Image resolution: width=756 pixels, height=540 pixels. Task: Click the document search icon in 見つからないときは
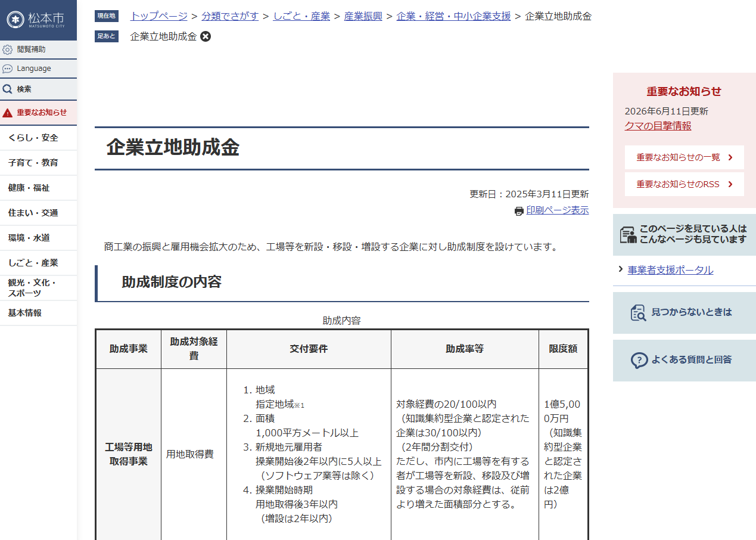[639, 312]
